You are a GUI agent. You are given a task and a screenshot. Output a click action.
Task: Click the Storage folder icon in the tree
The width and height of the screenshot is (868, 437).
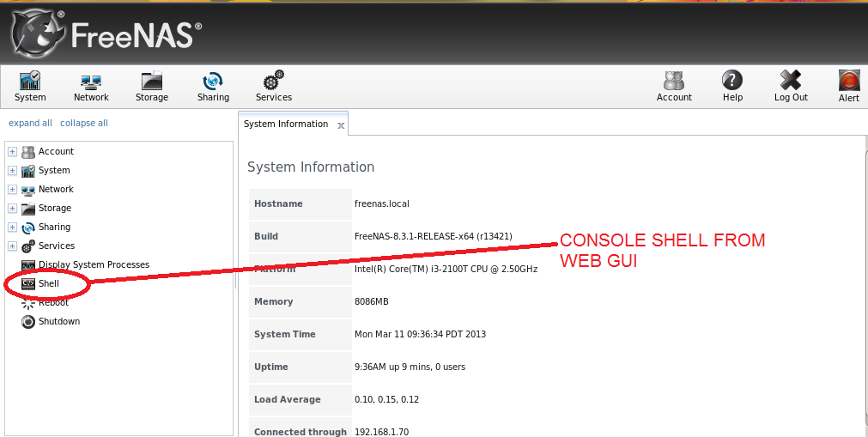[x=28, y=209]
